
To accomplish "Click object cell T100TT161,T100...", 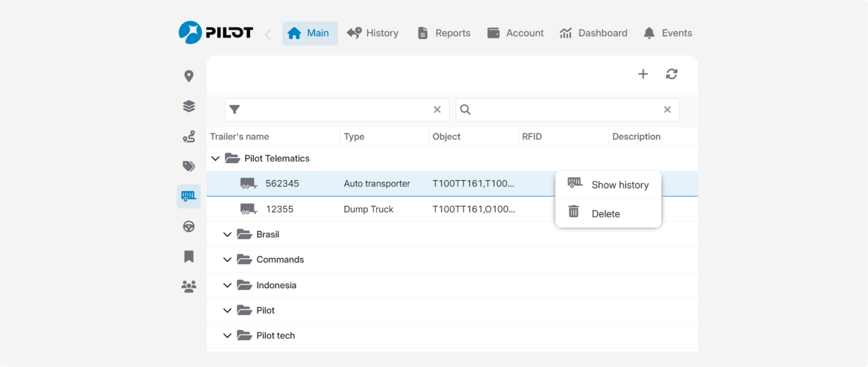I will point(473,183).
